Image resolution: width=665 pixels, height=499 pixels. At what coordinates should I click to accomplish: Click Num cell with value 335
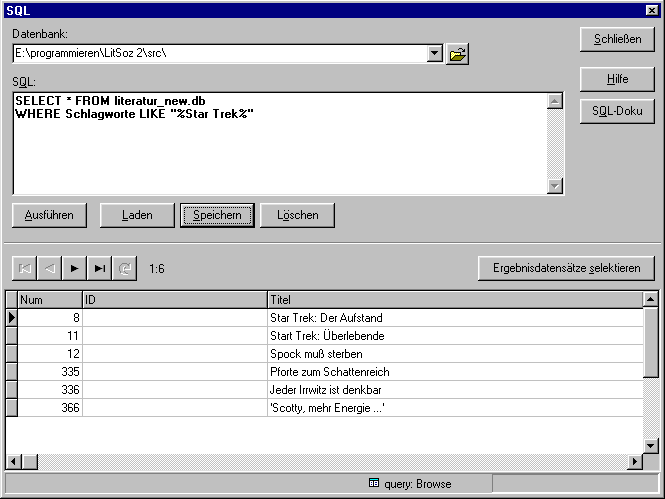tap(50, 372)
